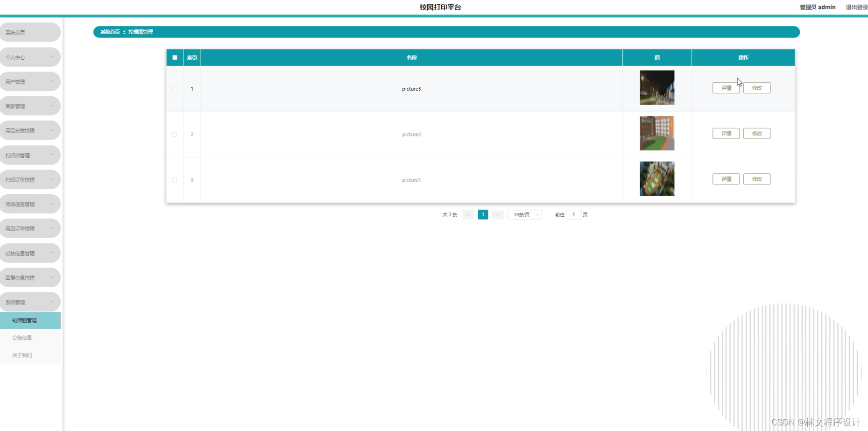Image resolution: width=868 pixels, height=431 pixels.
Task: Expand the 用品分类管理 sidebar menu
Action: (x=30, y=131)
